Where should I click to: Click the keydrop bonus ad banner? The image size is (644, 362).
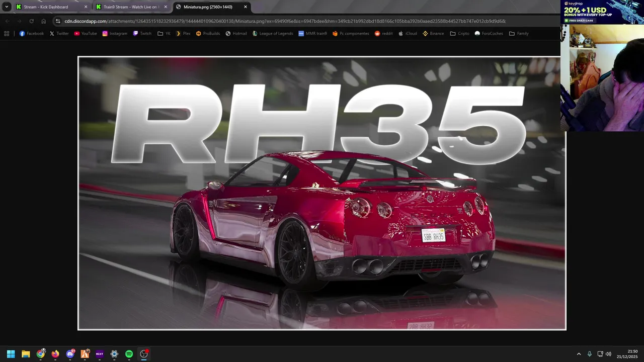tap(602, 12)
